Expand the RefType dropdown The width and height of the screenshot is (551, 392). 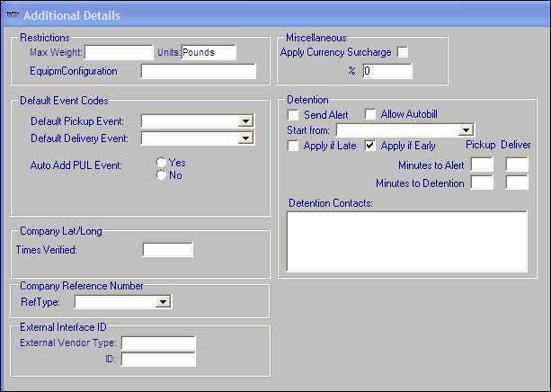point(164,302)
